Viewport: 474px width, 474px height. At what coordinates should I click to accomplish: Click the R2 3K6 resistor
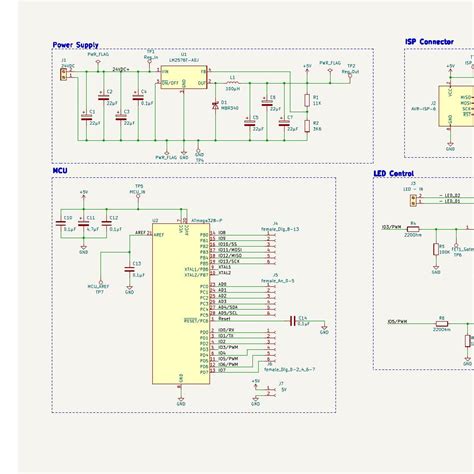307,126
